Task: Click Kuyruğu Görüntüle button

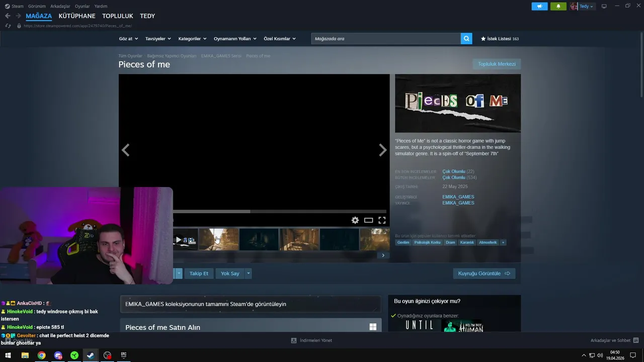Action: click(x=484, y=274)
